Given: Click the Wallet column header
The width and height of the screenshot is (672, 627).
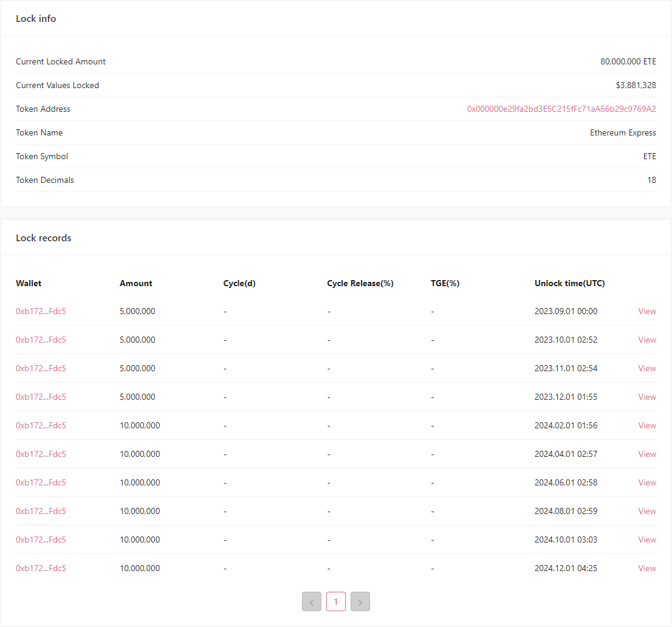Looking at the screenshot, I should tap(29, 283).
